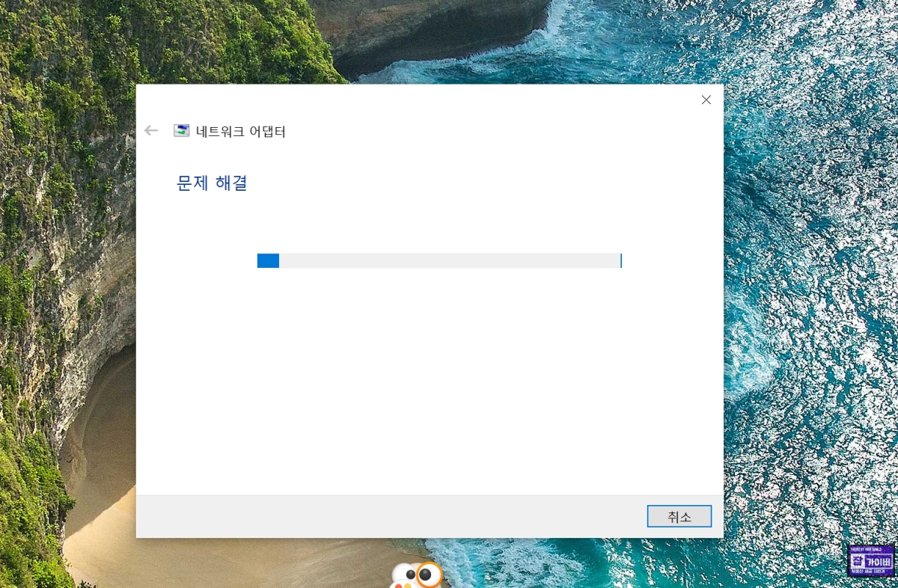Click the network adapter troubleshooter icon
The height and width of the screenshot is (588, 898).
(181, 131)
